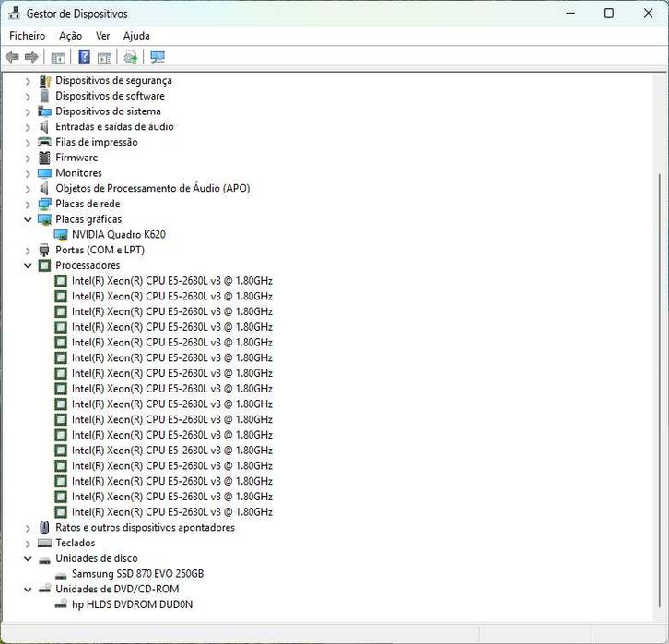669x644 pixels.
Task: Open the Ação menu
Action: pos(70,36)
